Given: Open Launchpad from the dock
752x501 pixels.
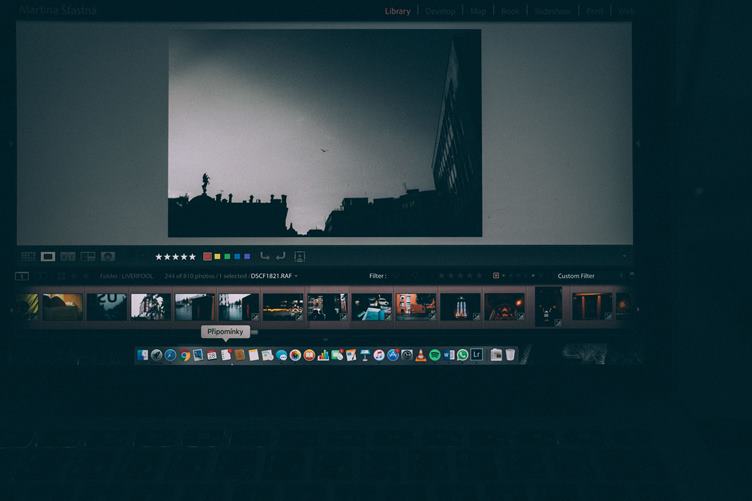Looking at the screenshot, I should 156,355.
